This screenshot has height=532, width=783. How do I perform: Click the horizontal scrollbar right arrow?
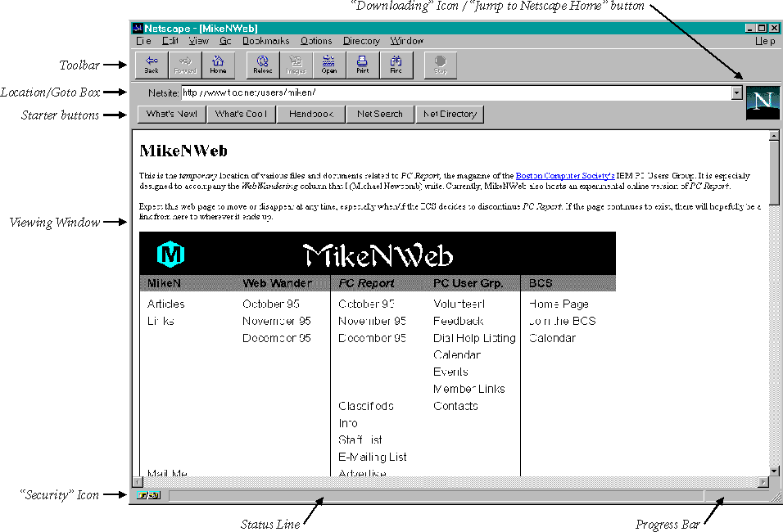[x=763, y=482]
